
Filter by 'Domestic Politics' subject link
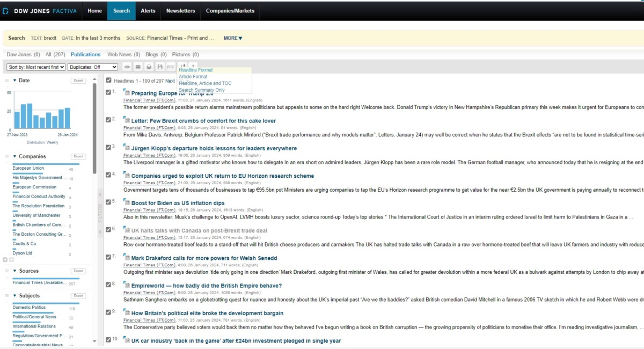coord(29,307)
